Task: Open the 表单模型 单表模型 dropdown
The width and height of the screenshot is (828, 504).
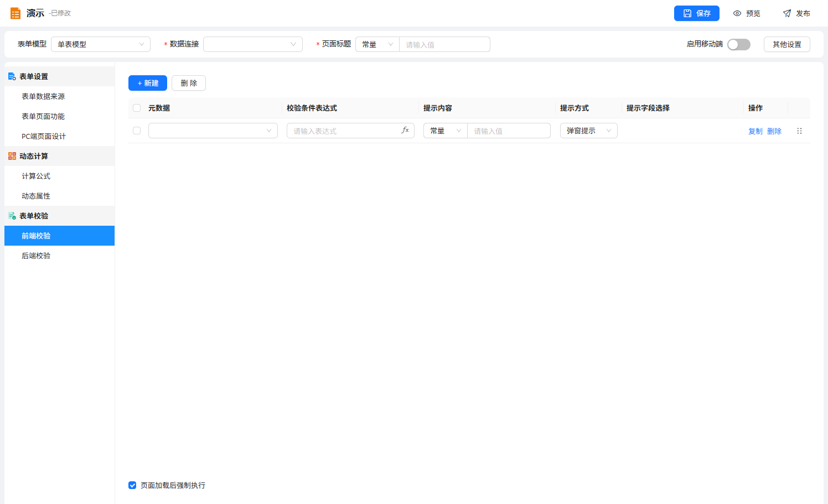Action: tap(101, 44)
